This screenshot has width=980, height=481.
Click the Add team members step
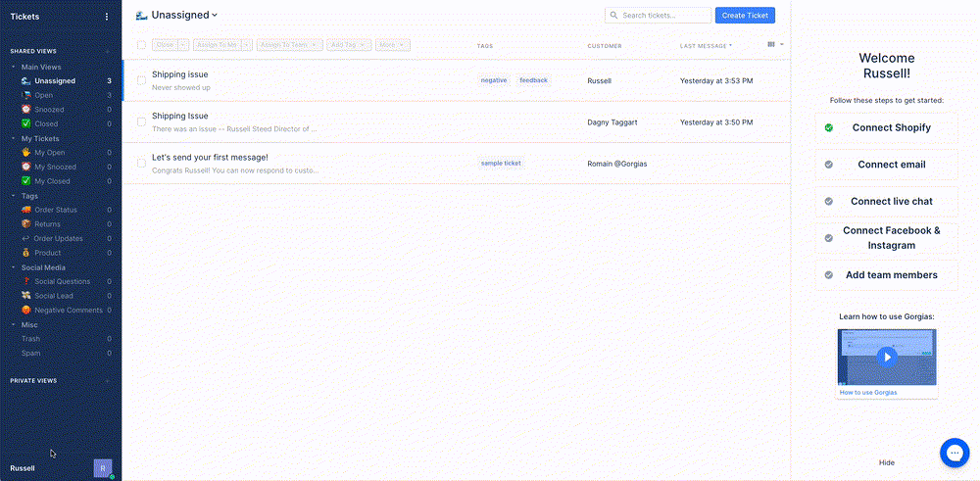click(886, 275)
